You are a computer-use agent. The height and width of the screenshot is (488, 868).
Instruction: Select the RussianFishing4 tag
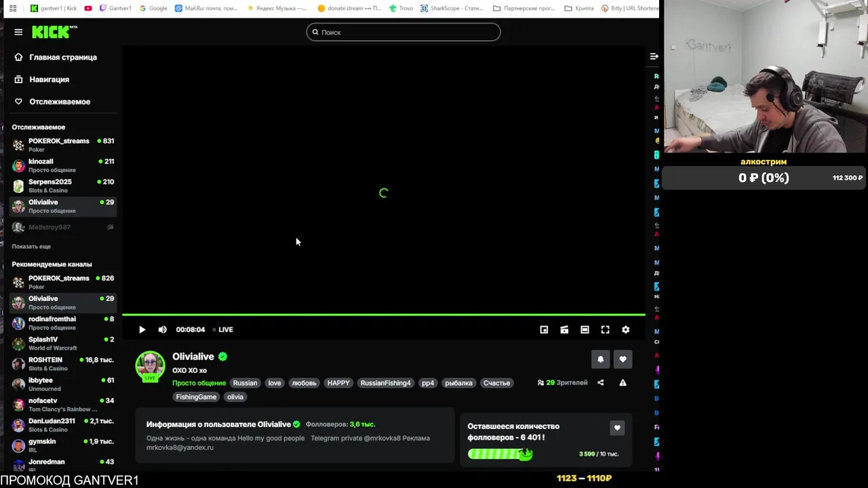385,383
